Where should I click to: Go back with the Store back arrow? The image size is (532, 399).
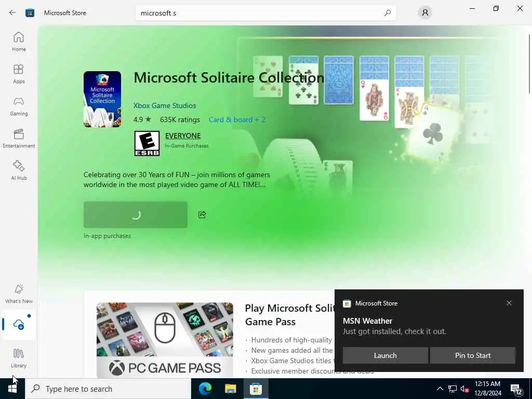click(x=12, y=13)
